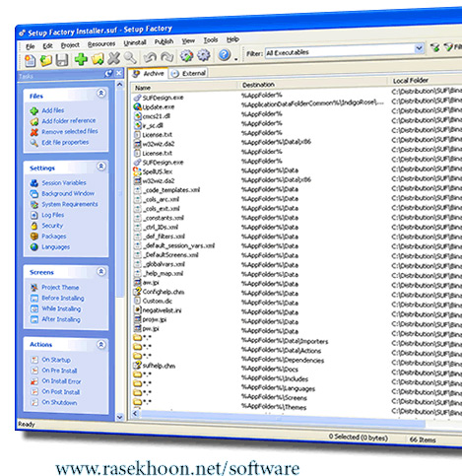This screenshot has height=476, width=462.
Task: Click the pin icon on Tasks pane header
Action: pyautogui.click(x=108, y=74)
